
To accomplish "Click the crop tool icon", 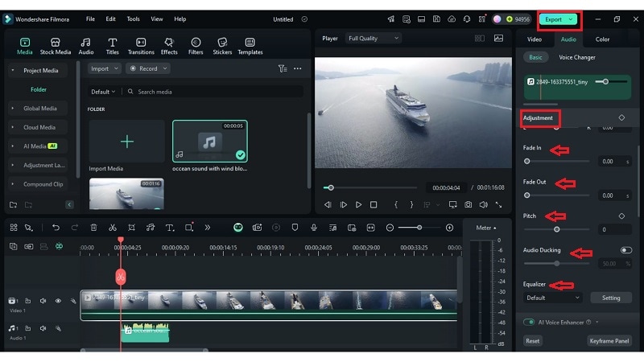I will [131, 228].
